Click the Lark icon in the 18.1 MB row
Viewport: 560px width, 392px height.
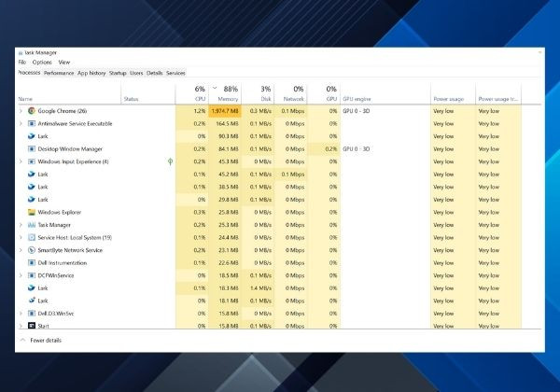pos(32,301)
